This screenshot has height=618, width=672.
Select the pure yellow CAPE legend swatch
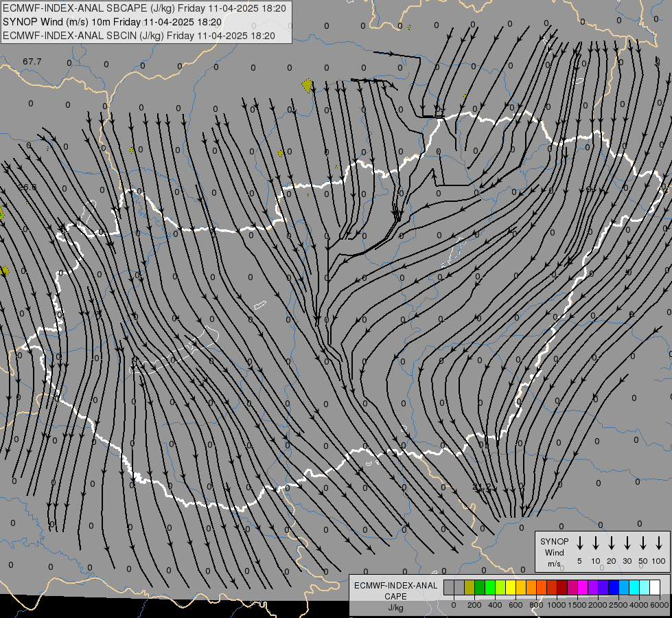tap(511, 587)
